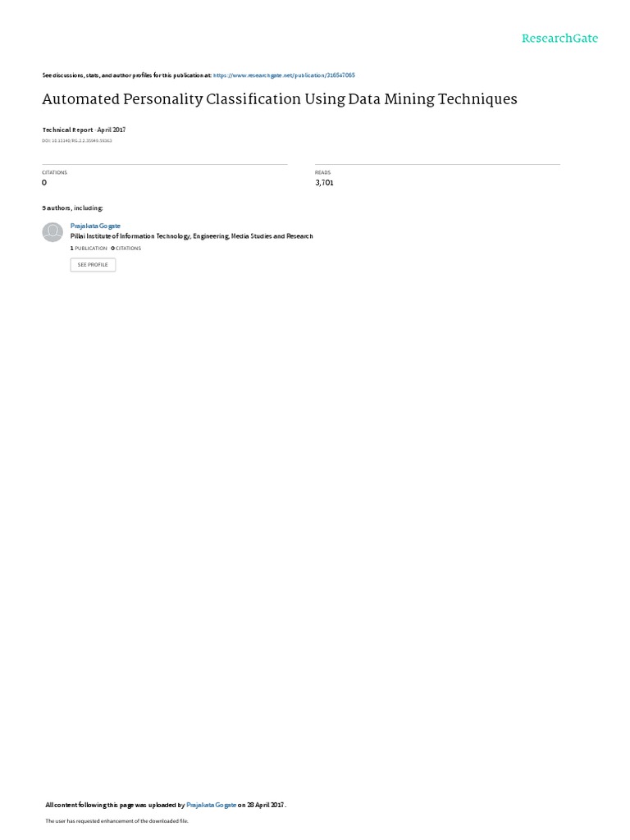The height and width of the screenshot is (840, 630).
Task: Click the gray author avatar image
Action: click(52, 232)
